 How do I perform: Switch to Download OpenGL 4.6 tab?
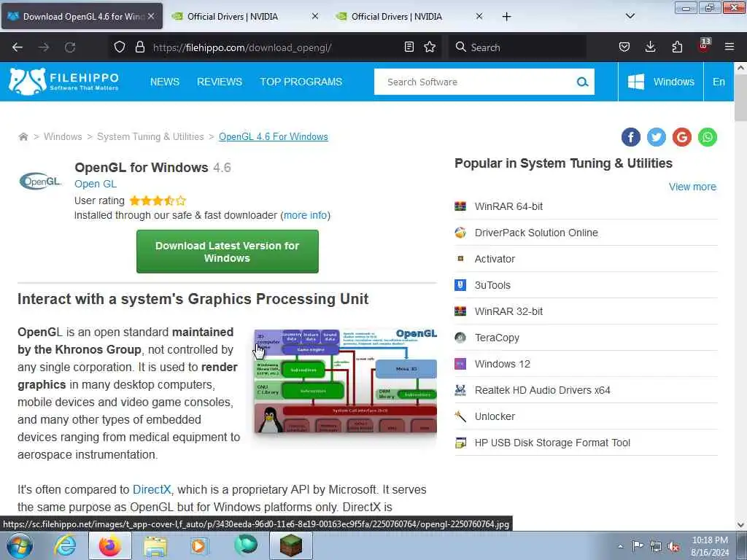pyautogui.click(x=81, y=16)
